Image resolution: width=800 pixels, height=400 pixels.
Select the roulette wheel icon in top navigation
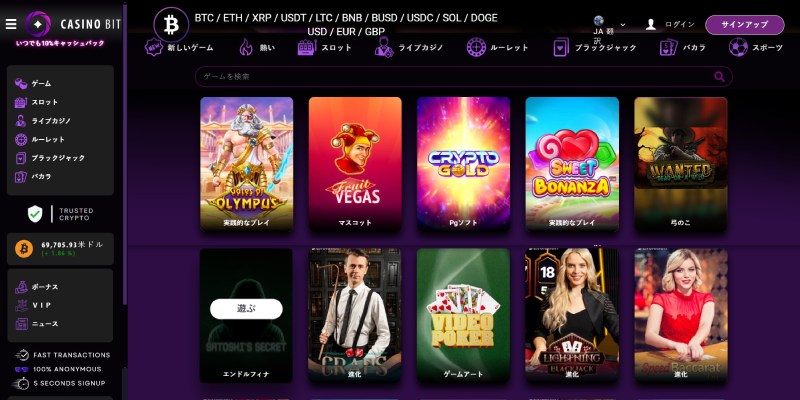tap(476, 47)
